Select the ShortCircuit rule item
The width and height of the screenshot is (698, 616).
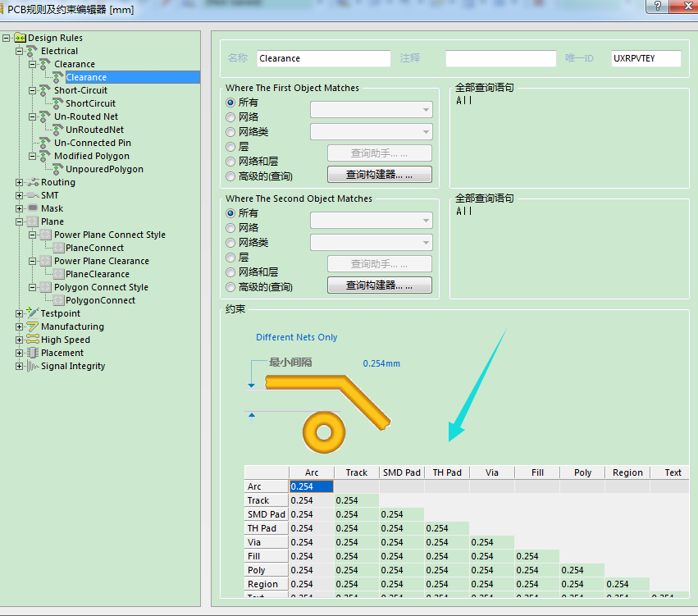pos(90,103)
